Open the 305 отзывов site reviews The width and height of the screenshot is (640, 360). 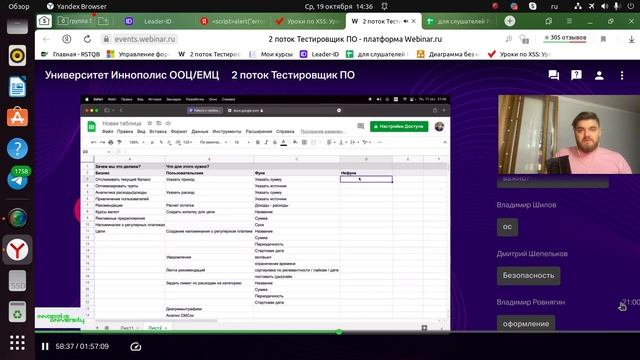(x=565, y=38)
